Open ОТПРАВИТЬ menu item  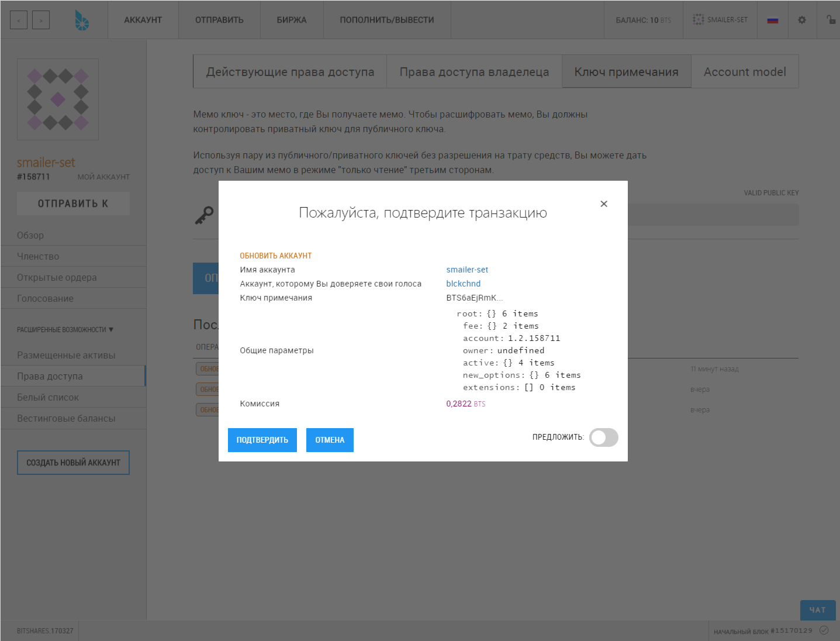219,20
